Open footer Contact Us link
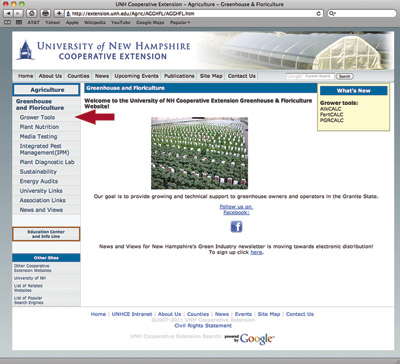400x364 pixels. point(300,314)
